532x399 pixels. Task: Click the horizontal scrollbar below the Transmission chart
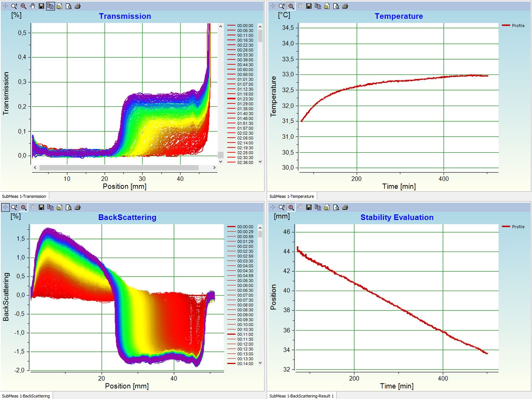point(120,167)
